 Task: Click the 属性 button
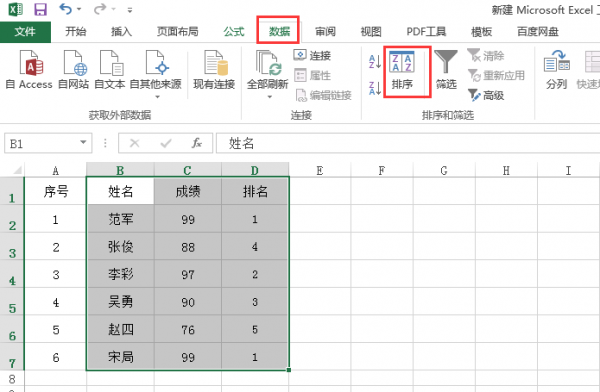[312, 75]
